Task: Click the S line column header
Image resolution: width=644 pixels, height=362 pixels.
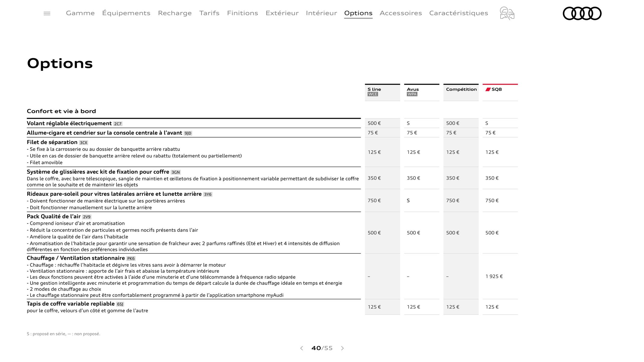Action: (x=382, y=92)
